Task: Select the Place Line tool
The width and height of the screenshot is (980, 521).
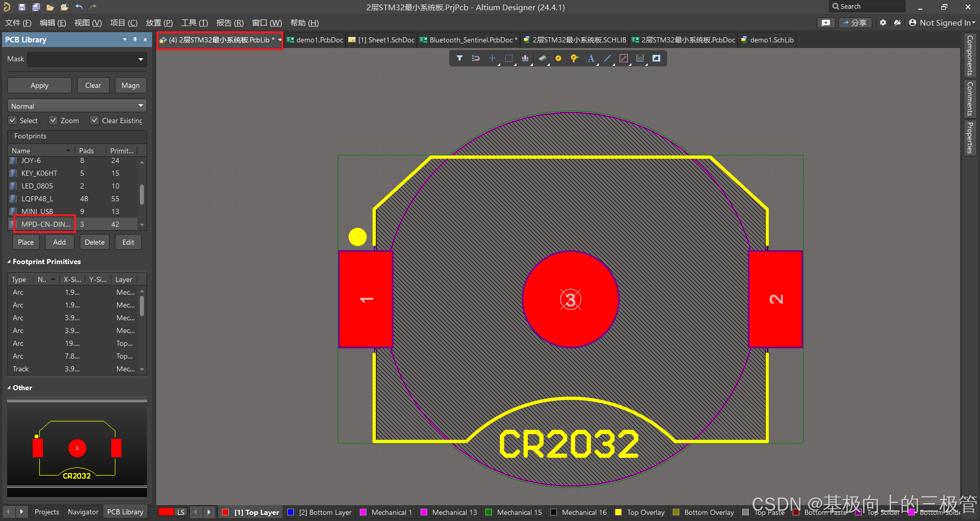Action: click(x=607, y=58)
